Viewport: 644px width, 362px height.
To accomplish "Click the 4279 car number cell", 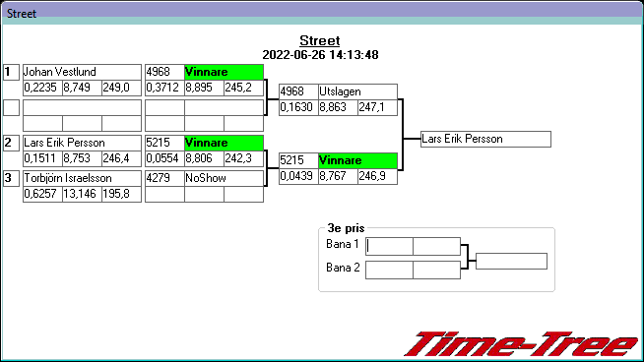I will [x=164, y=178].
